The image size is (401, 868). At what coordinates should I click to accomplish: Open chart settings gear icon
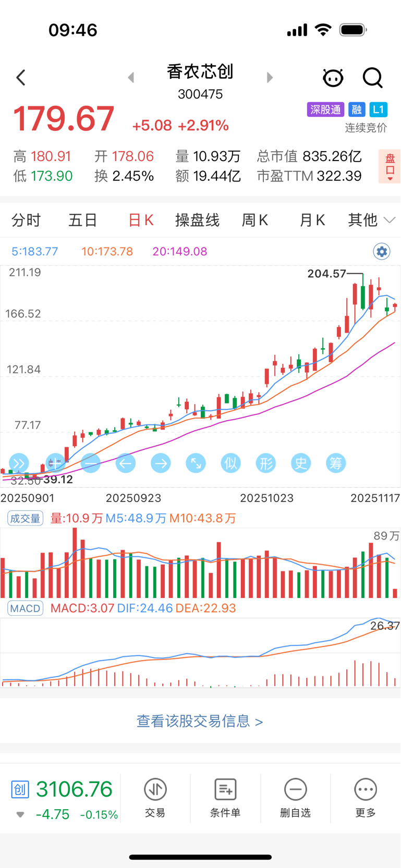[x=382, y=252]
